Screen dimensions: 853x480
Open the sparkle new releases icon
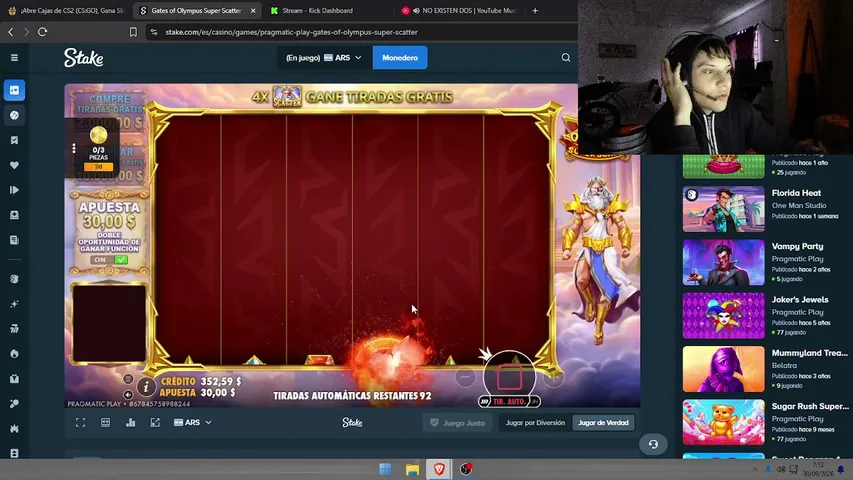pos(15,304)
